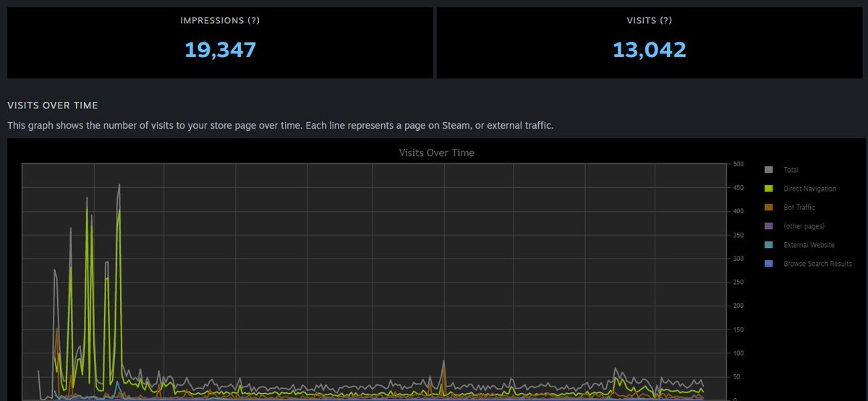Click the VISITS OVER TIME heading
Image resolution: width=868 pixels, height=401 pixels.
click(x=53, y=105)
